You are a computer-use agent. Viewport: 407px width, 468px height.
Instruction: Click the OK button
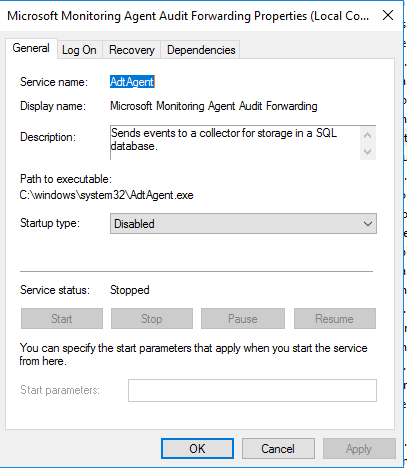tap(197, 449)
